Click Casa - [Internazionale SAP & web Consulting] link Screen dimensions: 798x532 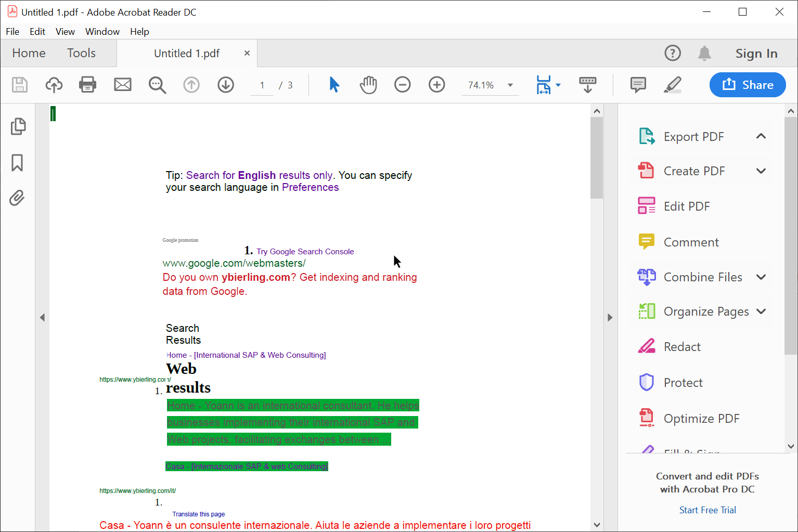(247, 466)
